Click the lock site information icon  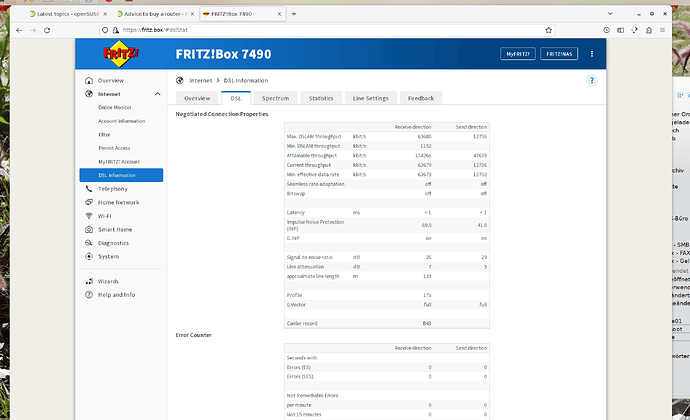(x=116, y=30)
